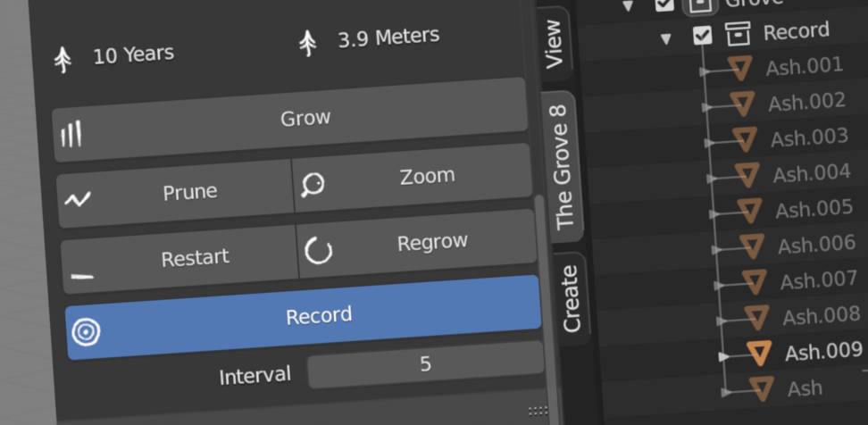The width and height of the screenshot is (868, 425).
Task: Expand the Ash.006 tree arrow
Action: (x=716, y=250)
